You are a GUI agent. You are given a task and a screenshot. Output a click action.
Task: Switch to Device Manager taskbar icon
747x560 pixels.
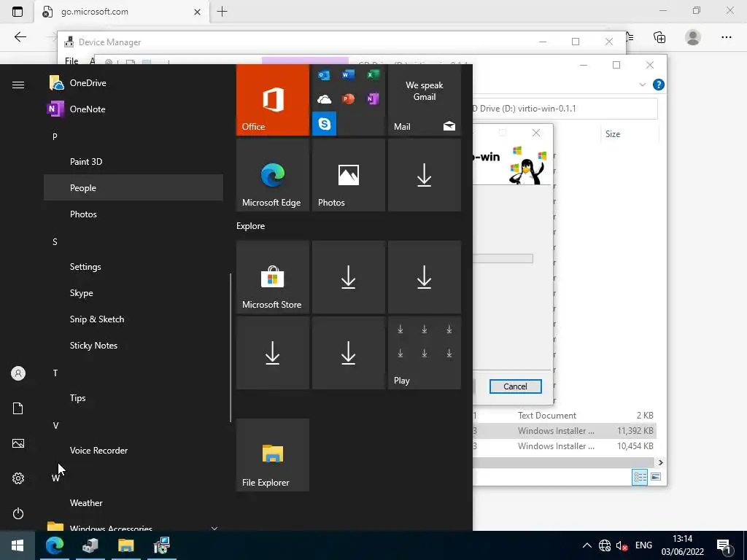point(90,545)
